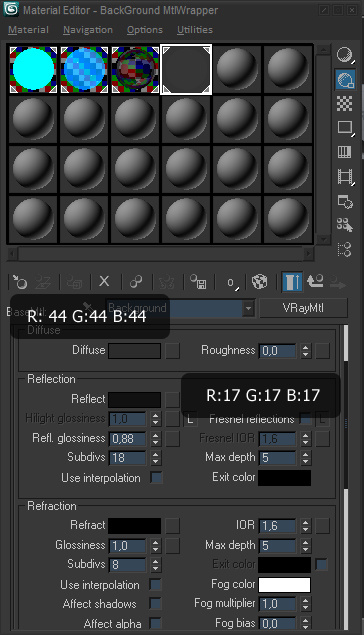364x635 pixels.
Task: Click Put Material to Scene icon
Action: click(43, 281)
